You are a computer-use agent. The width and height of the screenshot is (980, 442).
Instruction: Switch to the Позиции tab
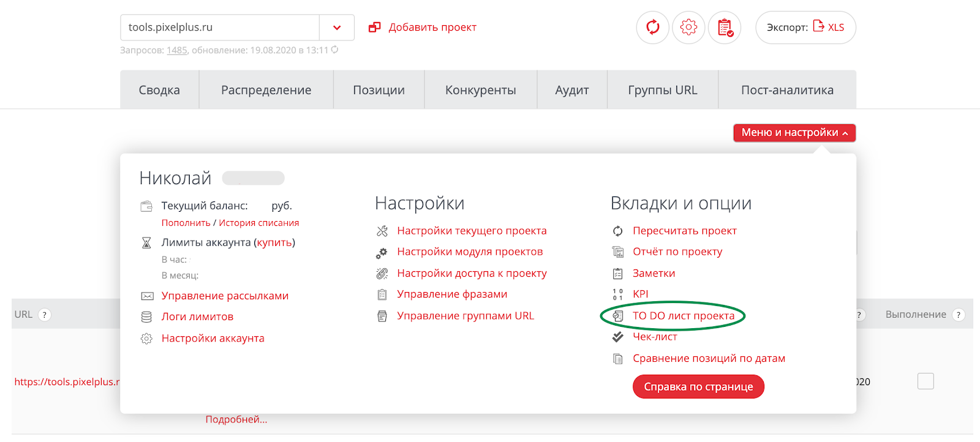click(x=379, y=90)
